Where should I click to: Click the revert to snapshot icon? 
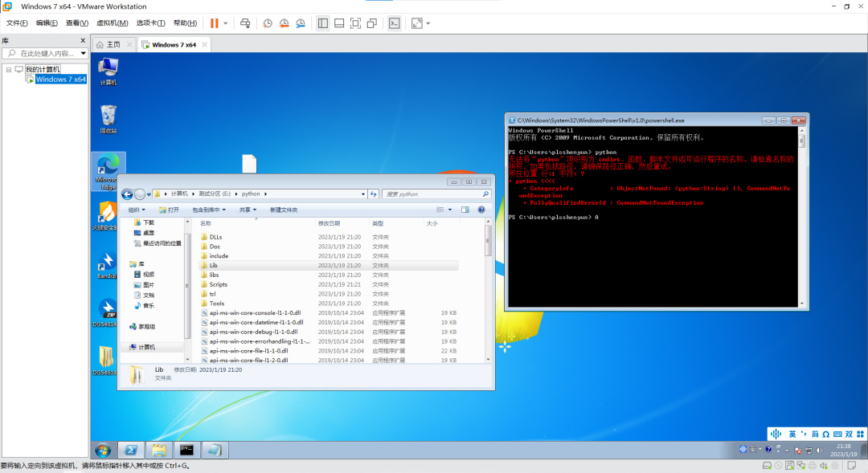click(x=284, y=23)
